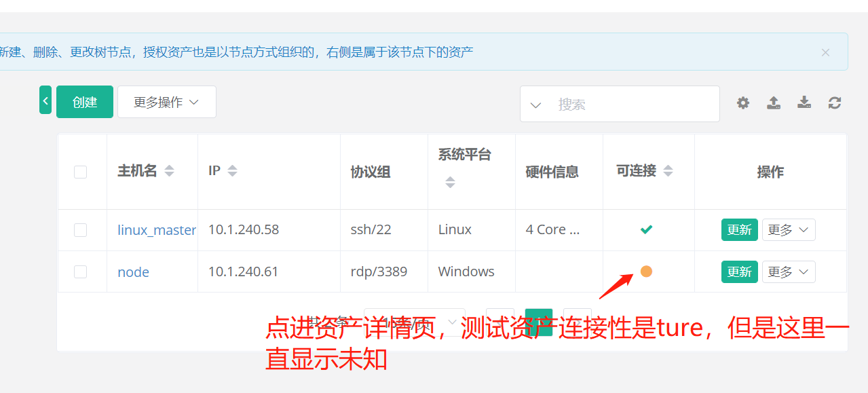Click the Linux platform cell
The width and height of the screenshot is (868, 393).
tap(455, 229)
